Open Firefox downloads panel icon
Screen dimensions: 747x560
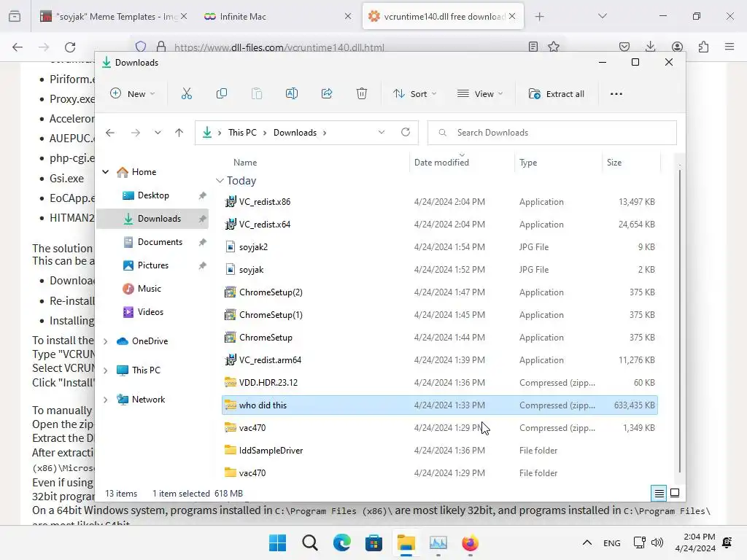[x=650, y=47]
